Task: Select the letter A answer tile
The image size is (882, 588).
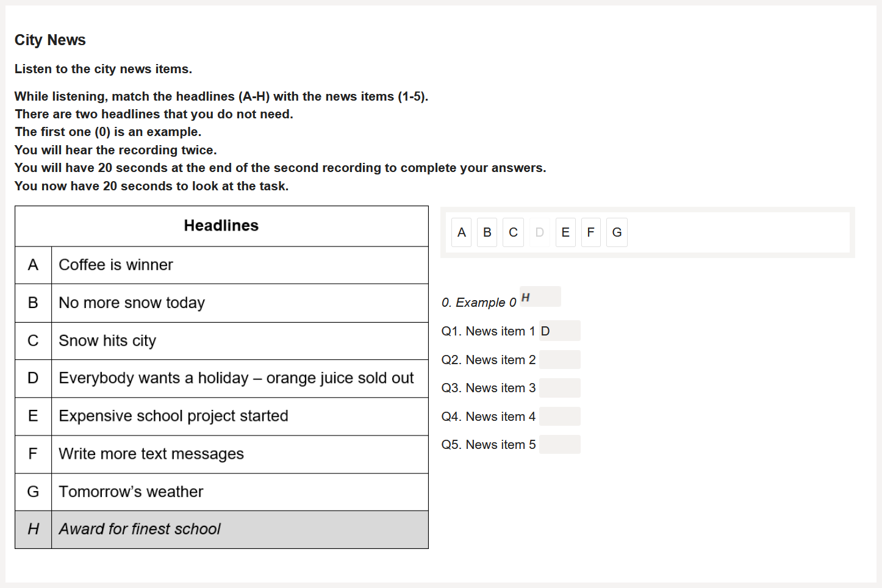Action: pyautogui.click(x=461, y=232)
